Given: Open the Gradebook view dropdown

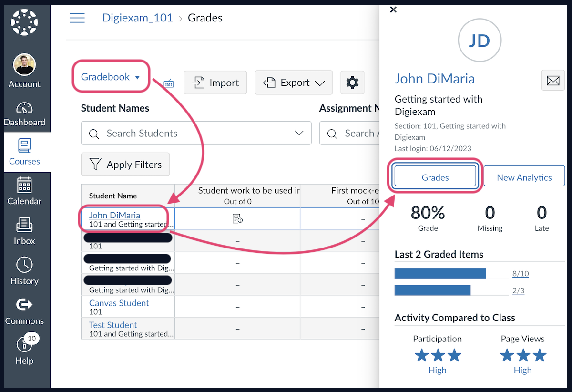Looking at the screenshot, I should tap(111, 77).
